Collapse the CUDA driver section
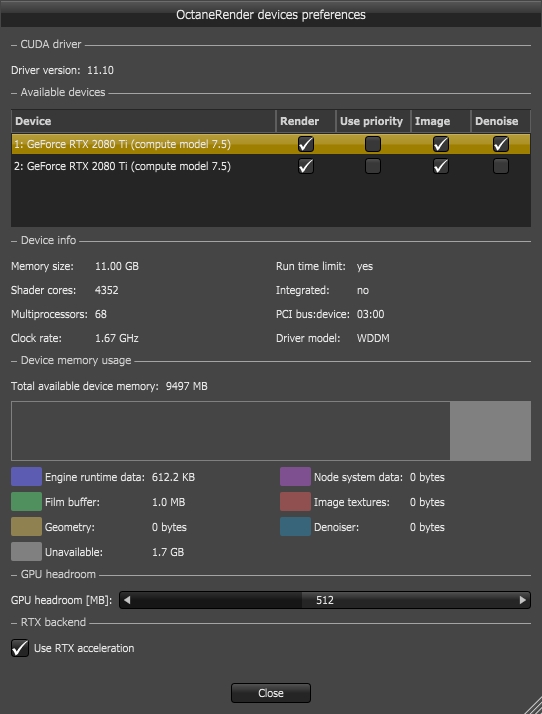Image resolution: width=542 pixels, height=714 pixels. click(14, 45)
